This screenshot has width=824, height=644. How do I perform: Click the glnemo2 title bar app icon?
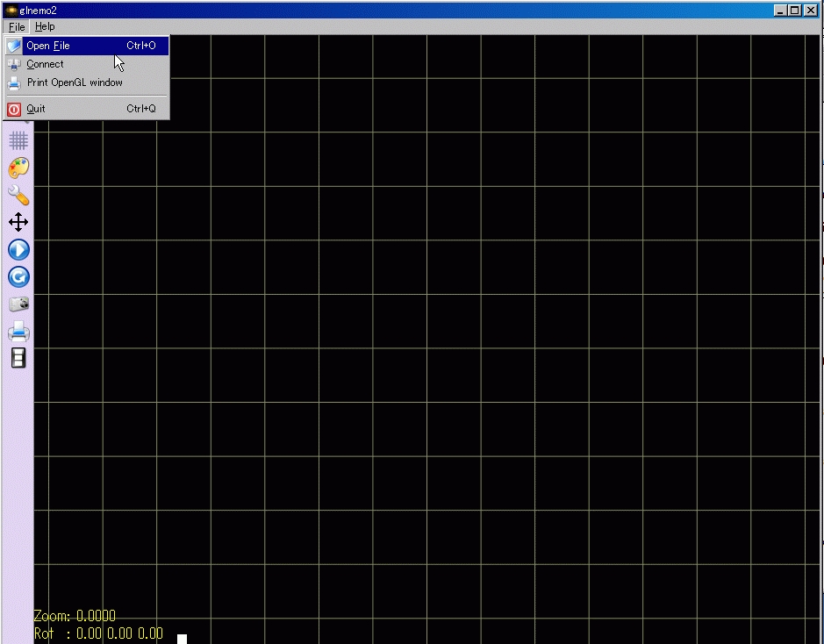tap(11, 11)
